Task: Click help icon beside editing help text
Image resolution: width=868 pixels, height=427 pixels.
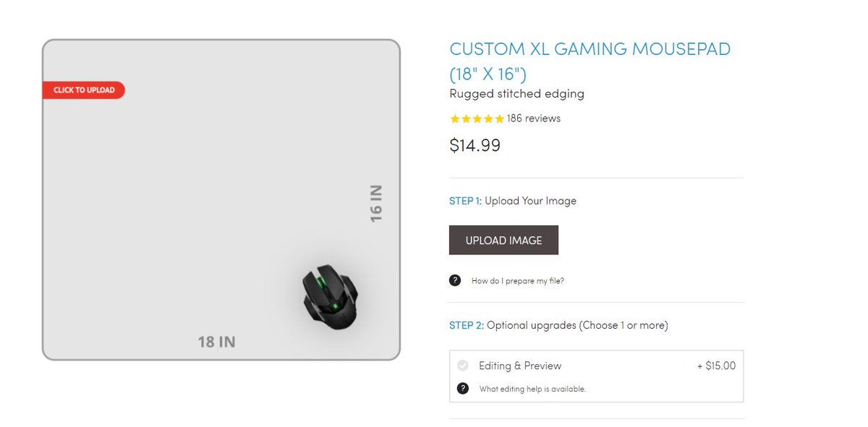Action: [463, 389]
